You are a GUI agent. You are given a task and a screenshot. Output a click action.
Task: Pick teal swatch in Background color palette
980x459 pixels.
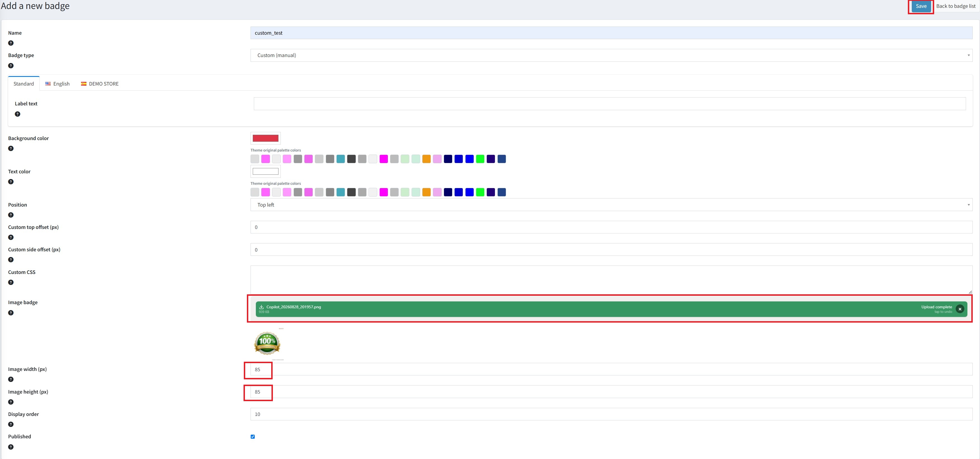[x=341, y=159]
